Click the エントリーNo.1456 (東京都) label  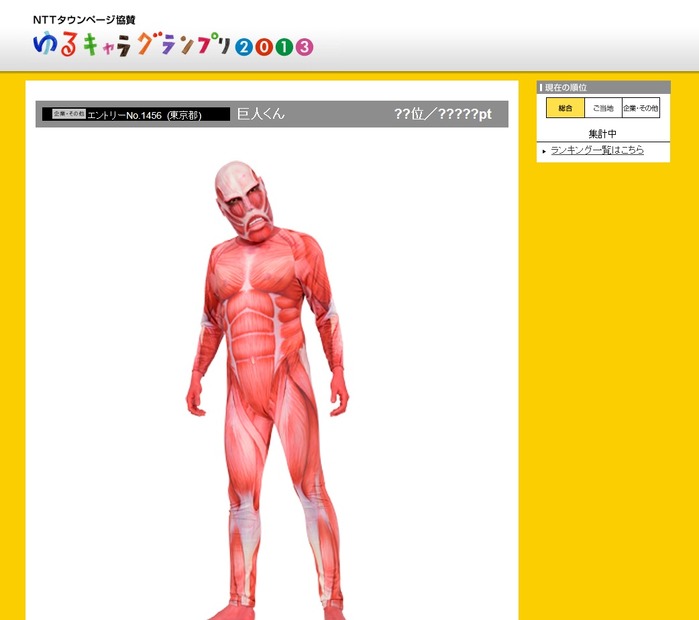coord(144,115)
